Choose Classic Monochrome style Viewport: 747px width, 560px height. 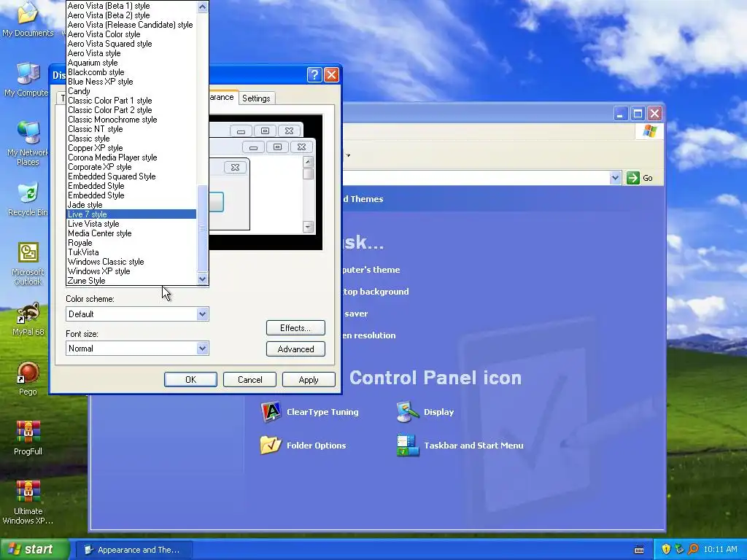click(x=131, y=120)
